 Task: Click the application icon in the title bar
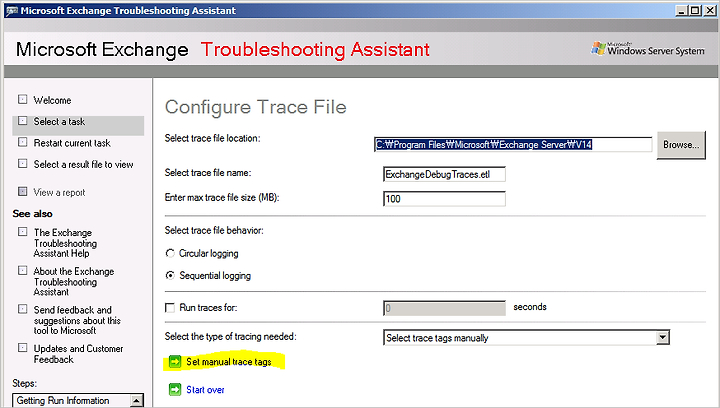[11, 11]
